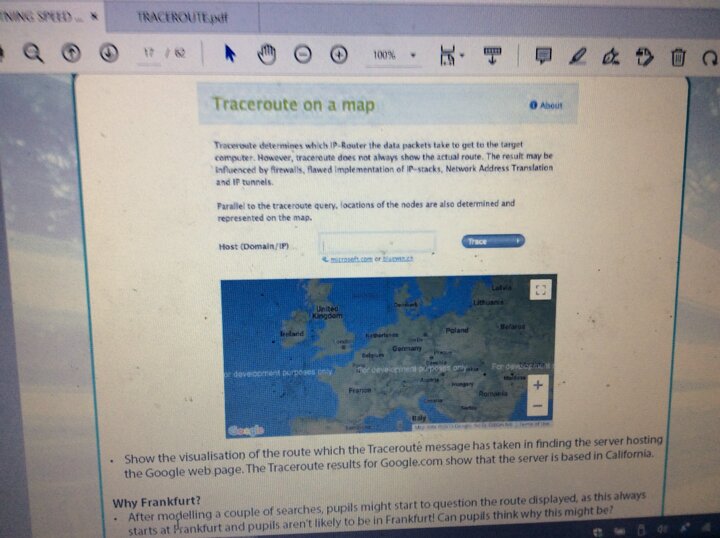This screenshot has width=720, height=538.
Task: Click the magnifier search icon in toolbar
Action: [33, 55]
